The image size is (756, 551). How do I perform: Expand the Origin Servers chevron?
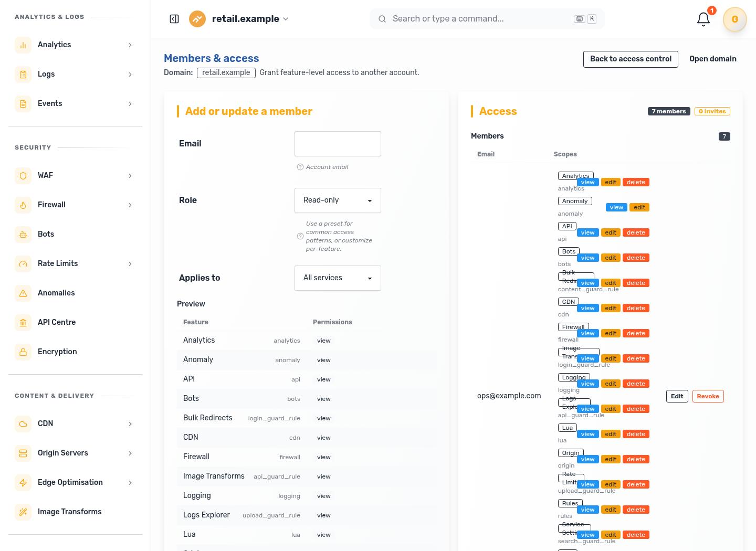[x=130, y=453]
